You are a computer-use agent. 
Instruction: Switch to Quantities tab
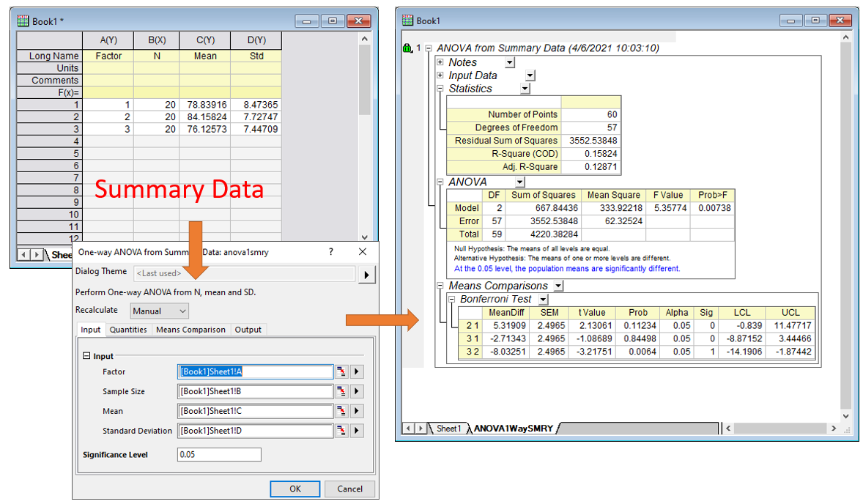128,330
